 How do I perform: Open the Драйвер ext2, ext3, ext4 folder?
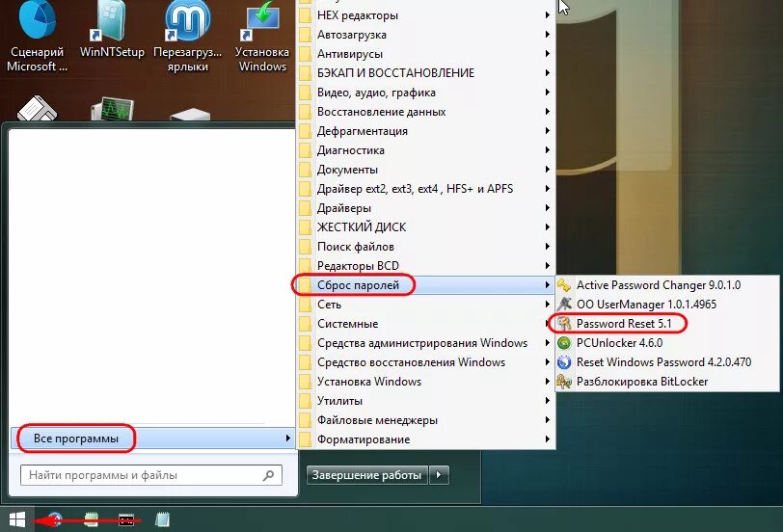(x=426, y=189)
